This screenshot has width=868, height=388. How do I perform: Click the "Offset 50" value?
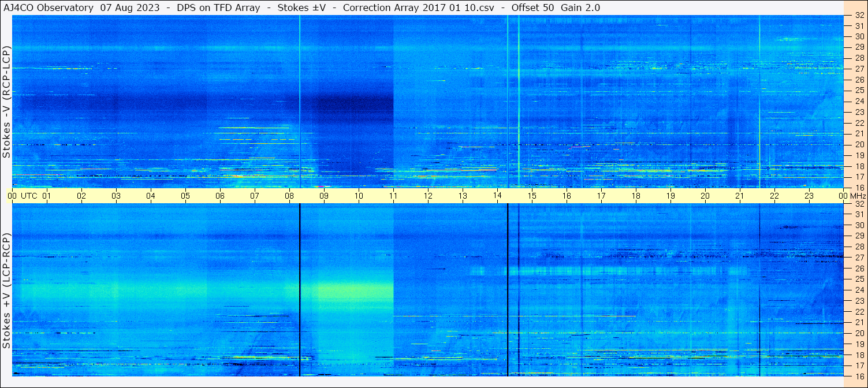[x=533, y=8]
